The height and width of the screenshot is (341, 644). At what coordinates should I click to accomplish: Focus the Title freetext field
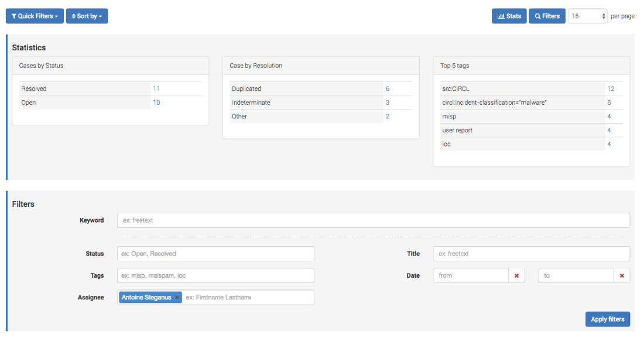[531, 254]
